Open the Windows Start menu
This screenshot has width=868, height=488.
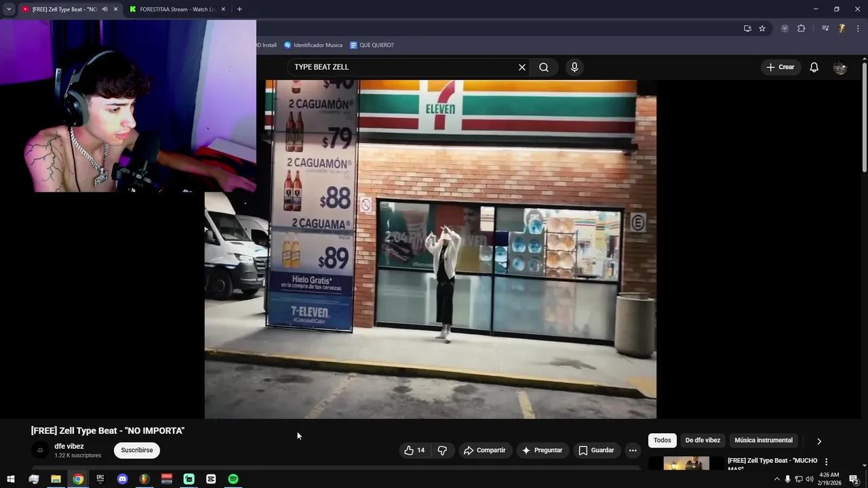(11, 479)
